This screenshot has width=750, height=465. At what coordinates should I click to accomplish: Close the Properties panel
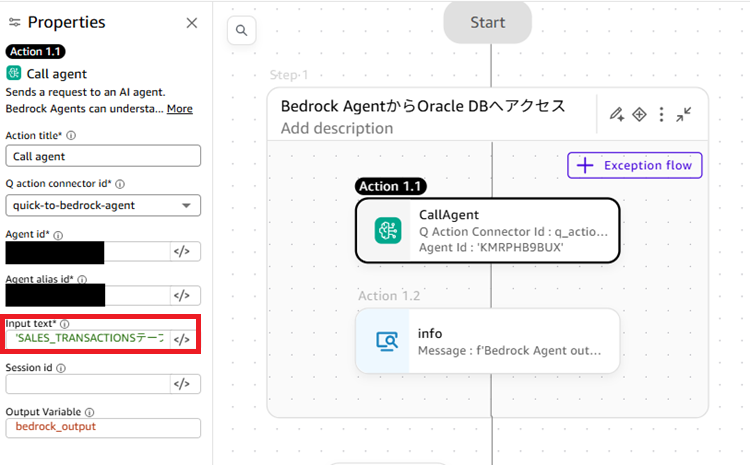click(192, 23)
